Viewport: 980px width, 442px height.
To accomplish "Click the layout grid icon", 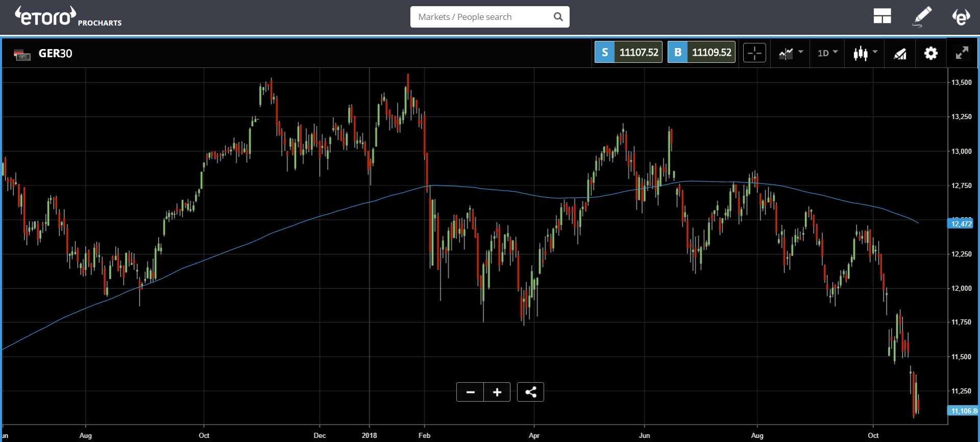I will point(882,16).
